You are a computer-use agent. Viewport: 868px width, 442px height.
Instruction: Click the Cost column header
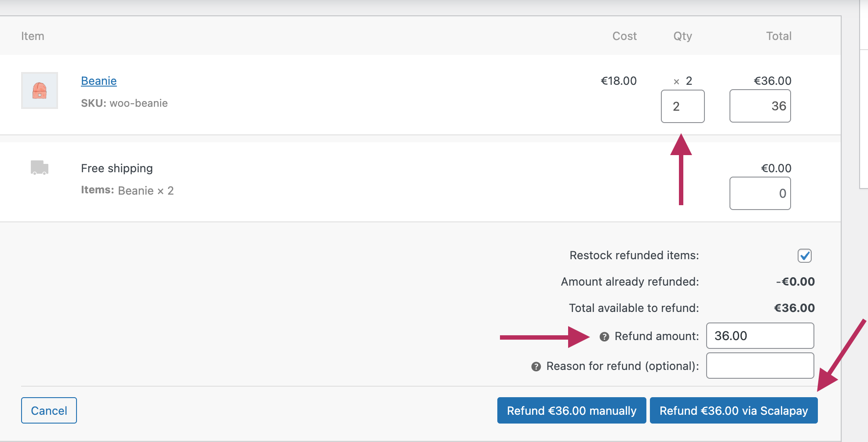point(624,36)
